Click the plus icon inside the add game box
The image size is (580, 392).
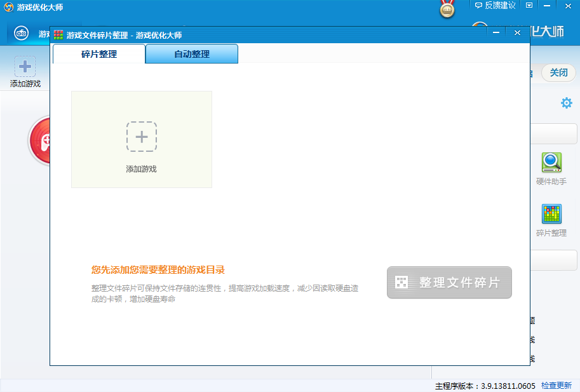coord(142,136)
